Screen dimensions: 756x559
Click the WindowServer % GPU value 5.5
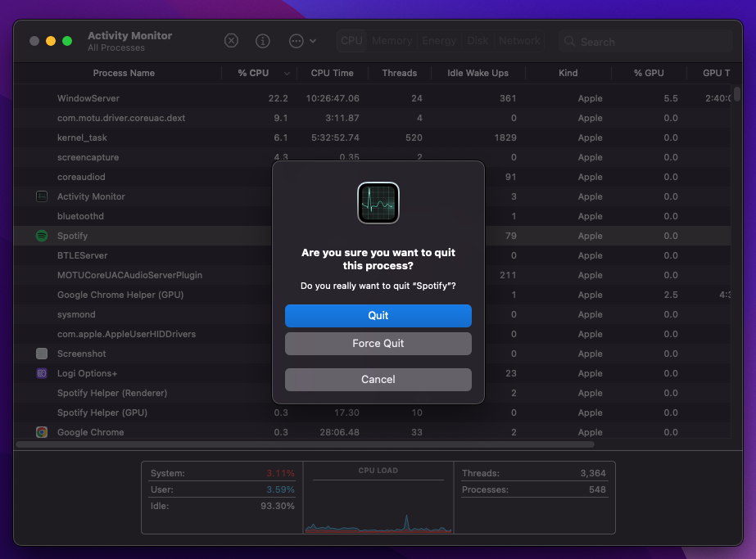pos(671,98)
